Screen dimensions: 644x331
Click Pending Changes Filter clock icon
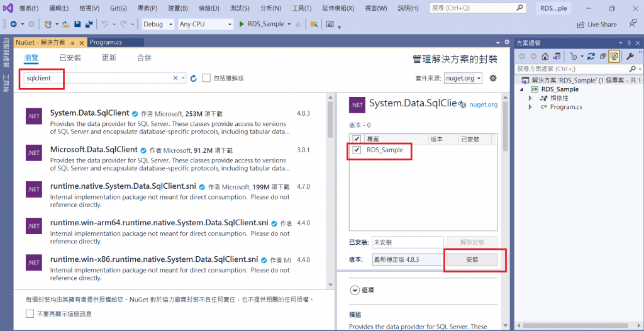coord(575,57)
